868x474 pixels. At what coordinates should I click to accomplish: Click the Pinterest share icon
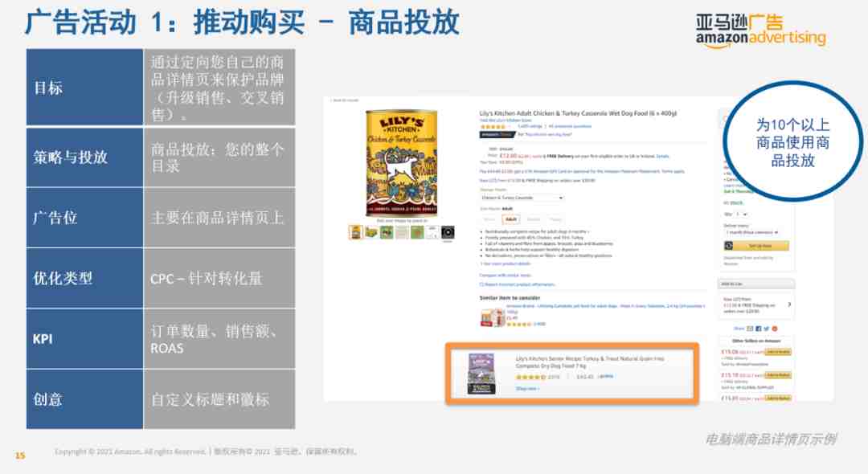click(775, 329)
